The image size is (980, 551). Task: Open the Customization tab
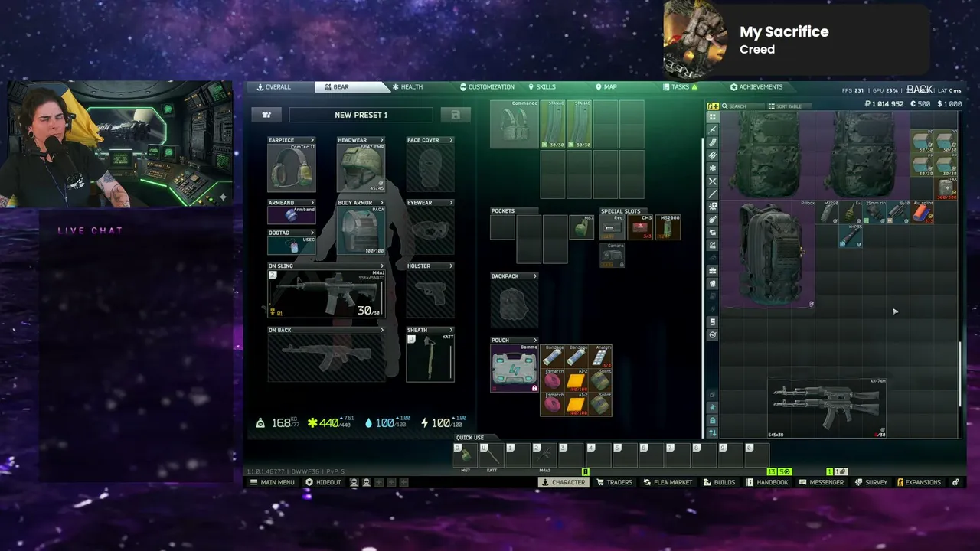click(x=487, y=87)
